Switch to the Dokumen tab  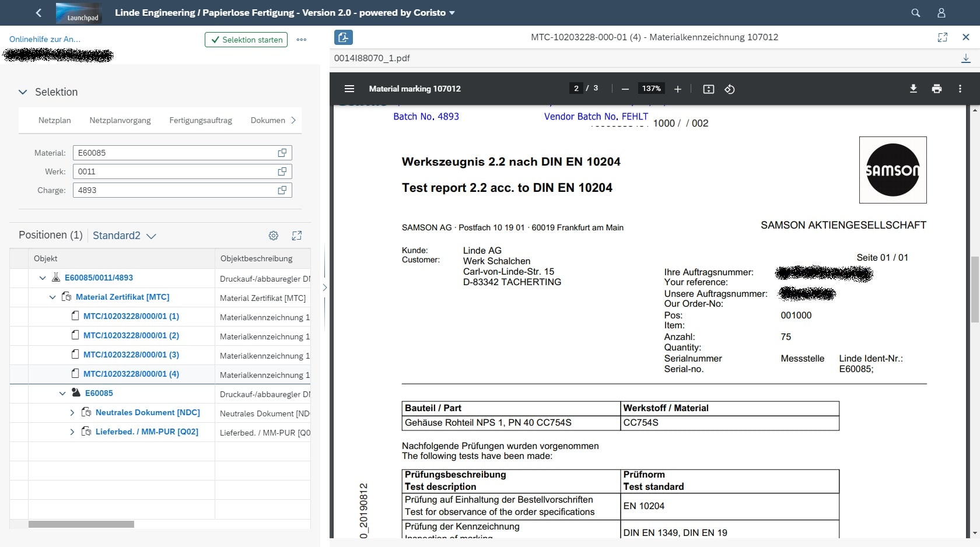(268, 120)
